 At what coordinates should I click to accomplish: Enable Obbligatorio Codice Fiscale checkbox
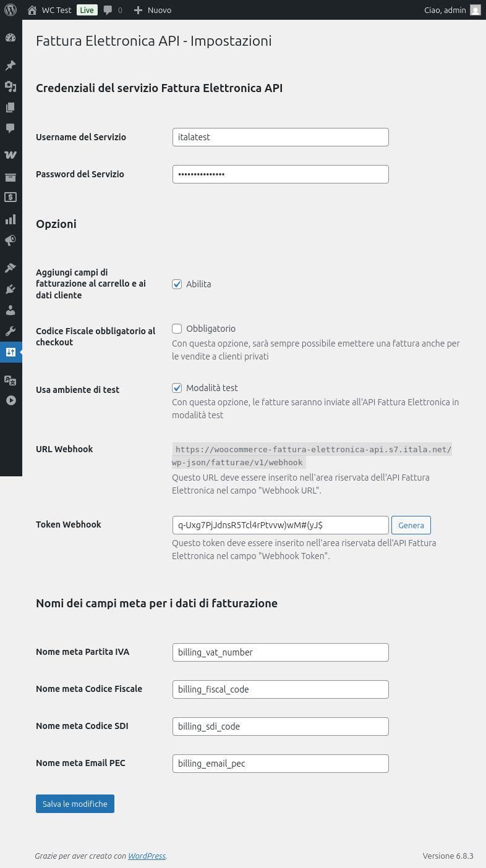click(x=177, y=329)
